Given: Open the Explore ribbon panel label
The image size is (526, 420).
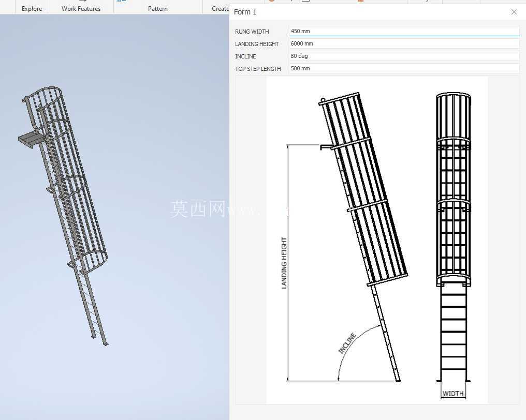Looking at the screenshot, I should pos(32,9).
